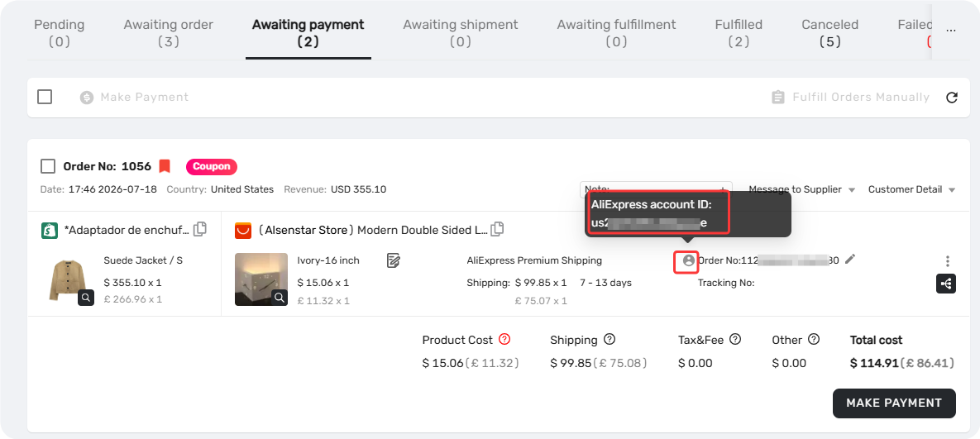Click Fulfill Orders Manually
The height and width of the screenshot is (439, 980).
tap(850, 98)
